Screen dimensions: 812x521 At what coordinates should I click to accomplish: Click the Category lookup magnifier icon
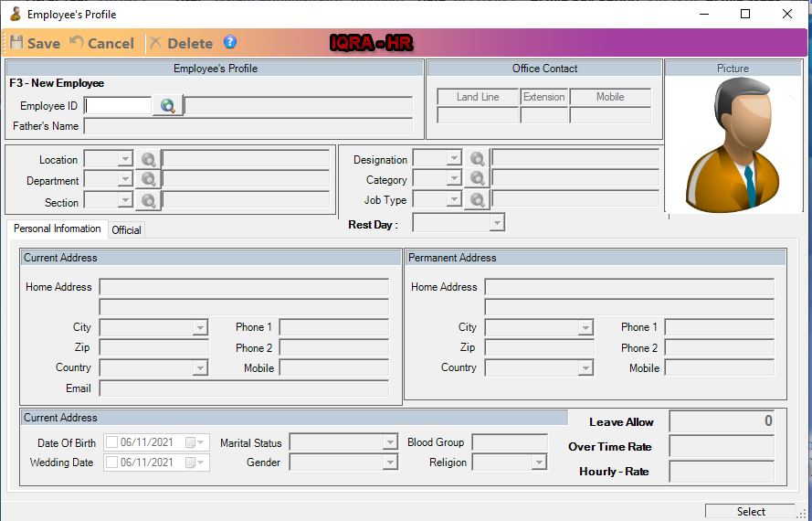click(x=477, y=179)
